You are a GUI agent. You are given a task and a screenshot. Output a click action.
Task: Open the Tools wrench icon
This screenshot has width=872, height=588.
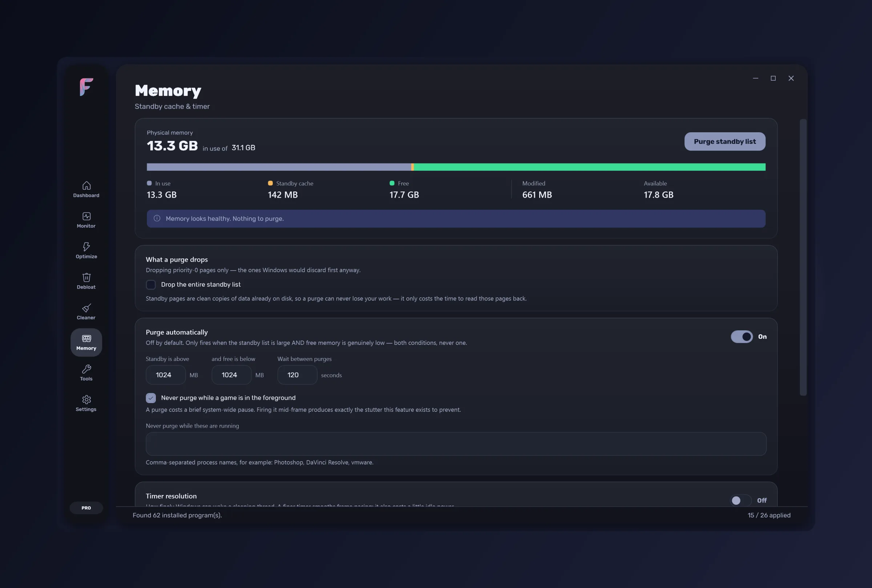pyautogui.click(x=86, y=369)
